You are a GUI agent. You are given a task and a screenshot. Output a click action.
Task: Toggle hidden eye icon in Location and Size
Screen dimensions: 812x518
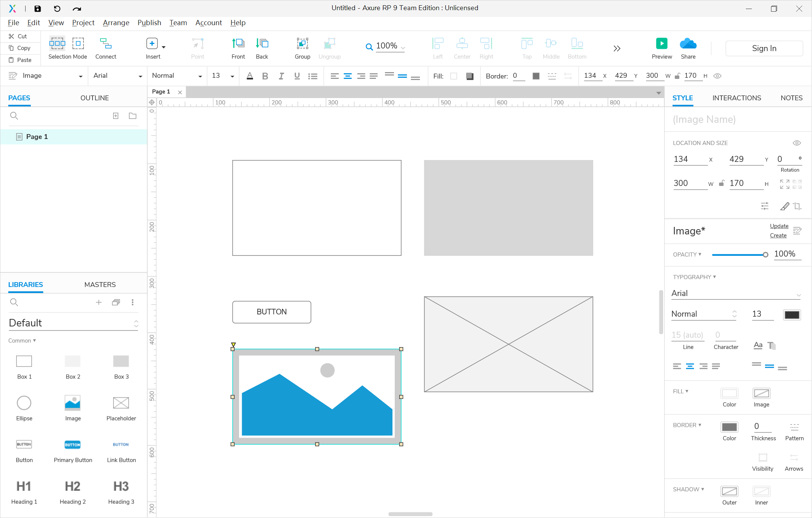pyautogui.click(x=797, y=143)
